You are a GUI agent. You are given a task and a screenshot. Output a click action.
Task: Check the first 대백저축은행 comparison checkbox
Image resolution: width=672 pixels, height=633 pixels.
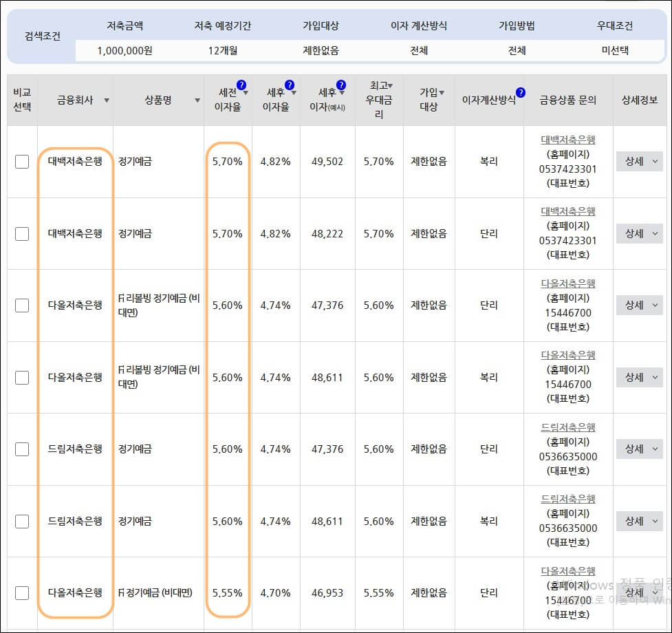click(21, 162)
